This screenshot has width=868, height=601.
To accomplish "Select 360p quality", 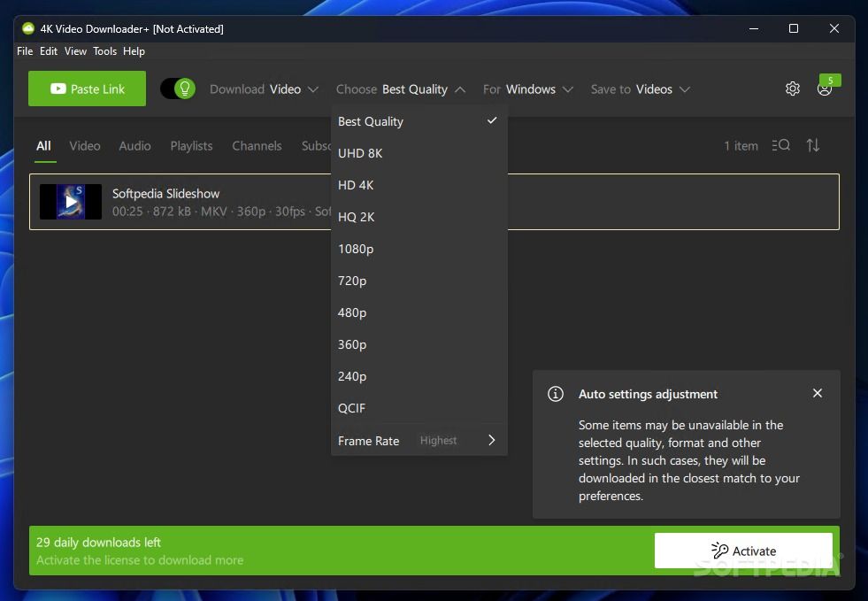I will click(x=419, y=344).
